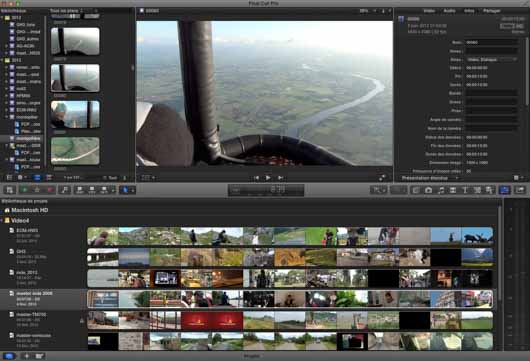This screenshot has width=530, height=361.
Task: Click the Nom input field in inspector
Action: [492, 42]
